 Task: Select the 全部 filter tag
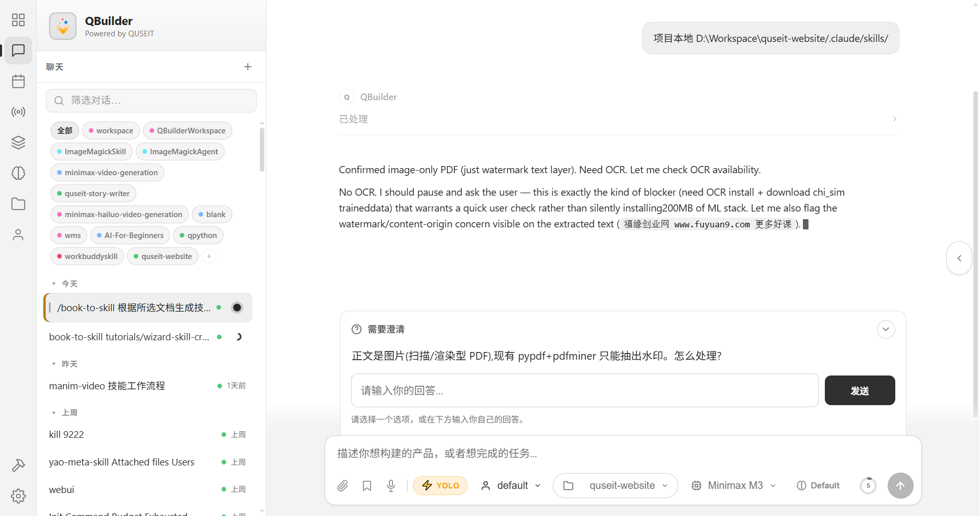(x=65, y=131)
